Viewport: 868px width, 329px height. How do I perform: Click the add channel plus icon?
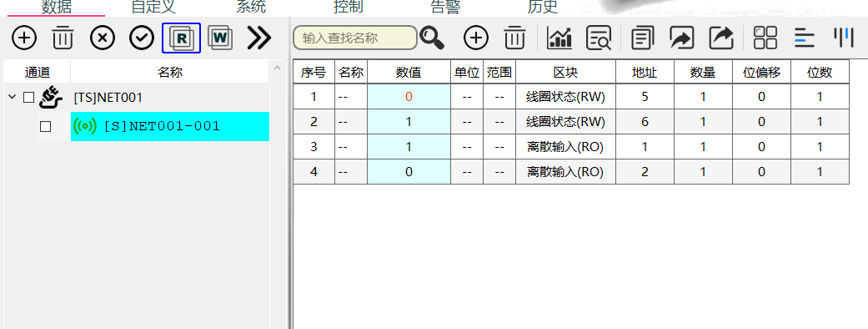coord(24,38)
